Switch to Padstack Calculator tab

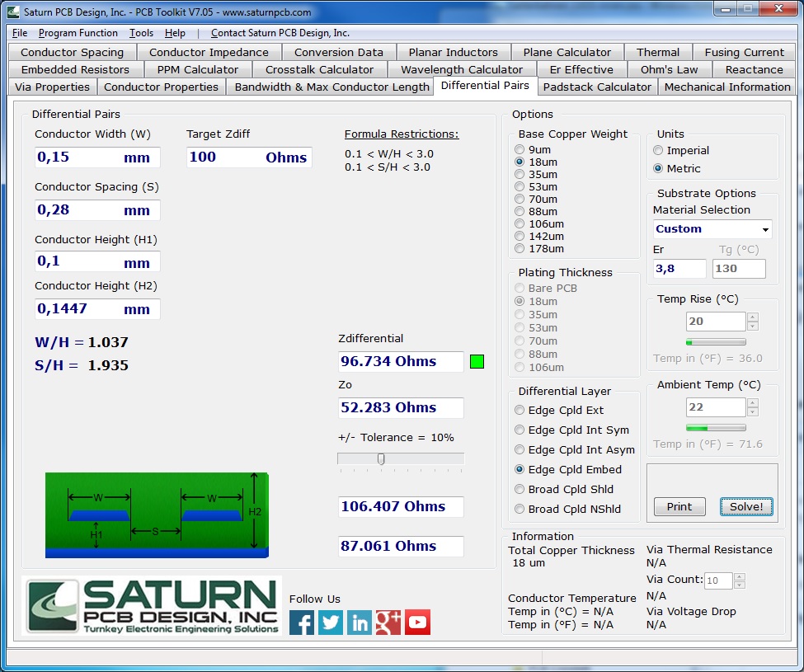point(597,87)
